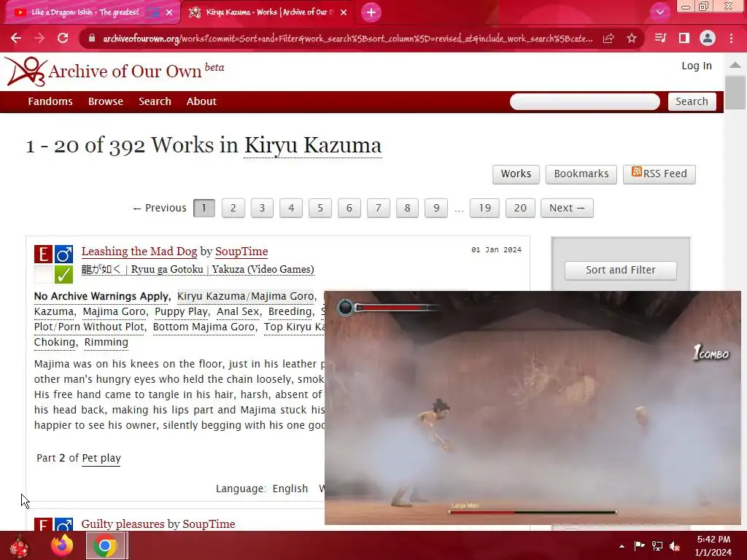Click the Next page button
This screenshot has height=560, width=747.
[567, 208]
